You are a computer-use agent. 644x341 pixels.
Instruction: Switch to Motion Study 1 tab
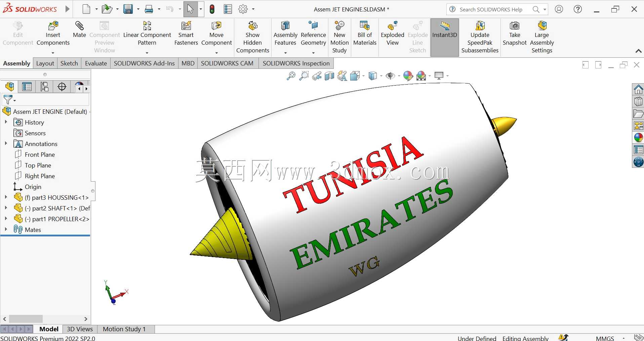pos(124,329)
